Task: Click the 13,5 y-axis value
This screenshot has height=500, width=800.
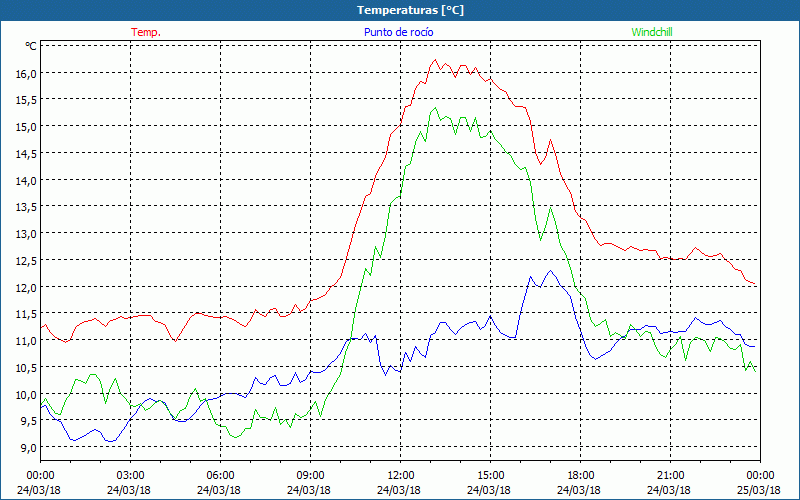Action: click(26, 206)
